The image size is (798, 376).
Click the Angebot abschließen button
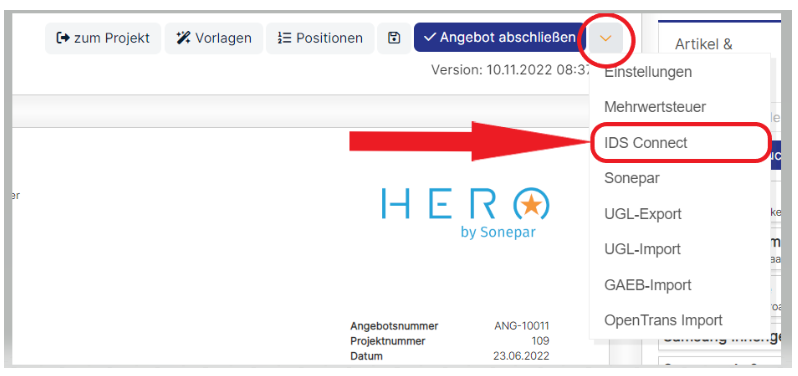[500, 38]
